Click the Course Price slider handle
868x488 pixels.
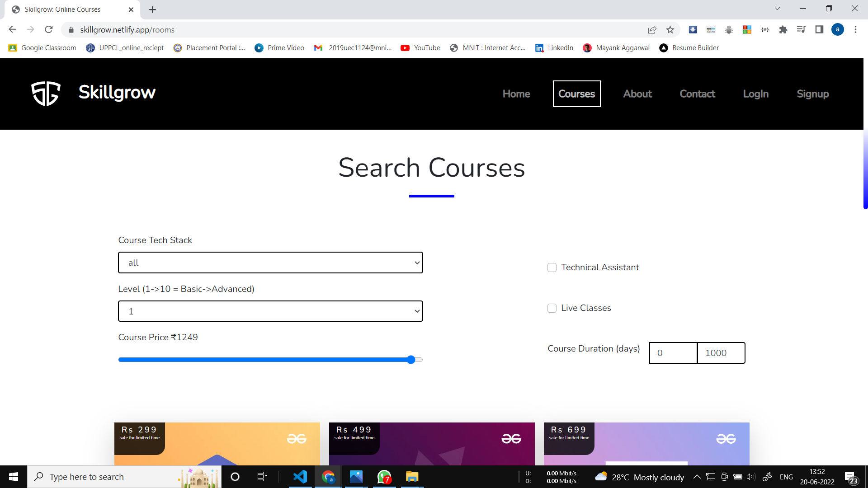[411, 360]
